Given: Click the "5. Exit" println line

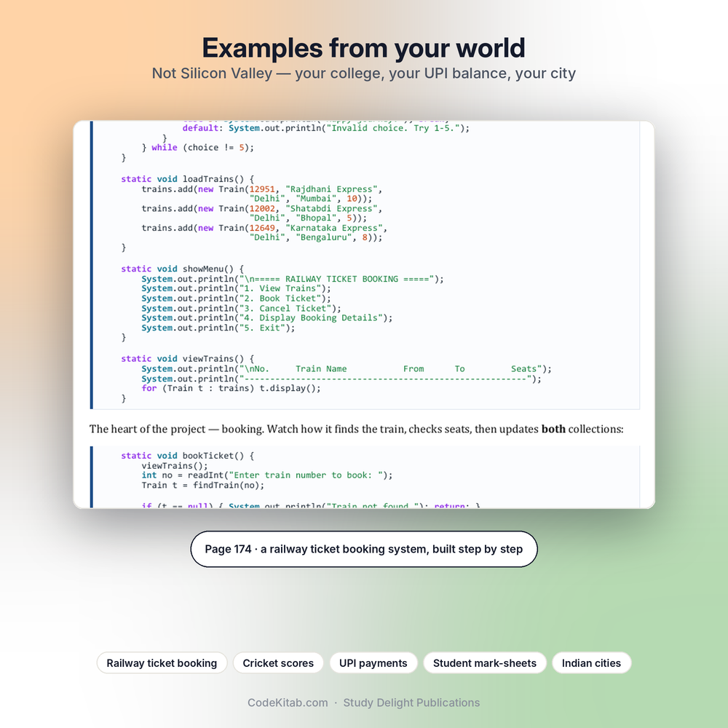Looking at the screenshot, I should click(218, 328).
